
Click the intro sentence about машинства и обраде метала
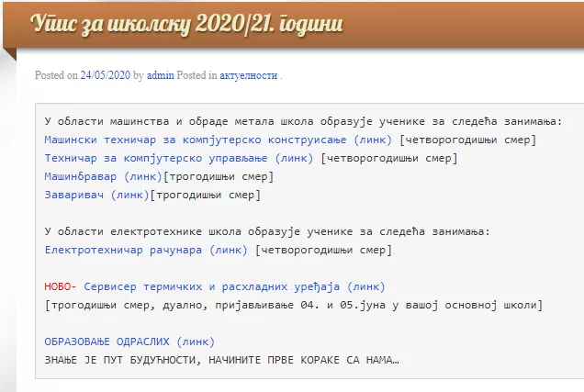click(309, 121)
